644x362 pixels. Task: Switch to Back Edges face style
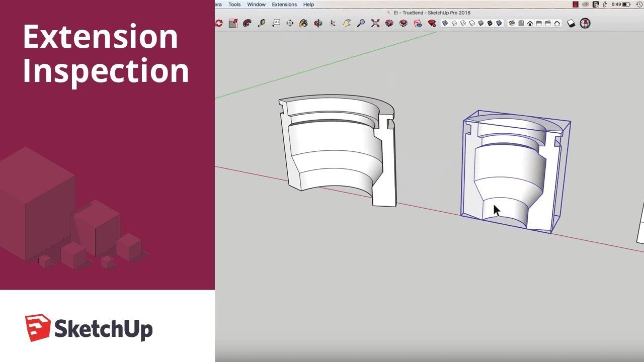(x=454, y=23)
